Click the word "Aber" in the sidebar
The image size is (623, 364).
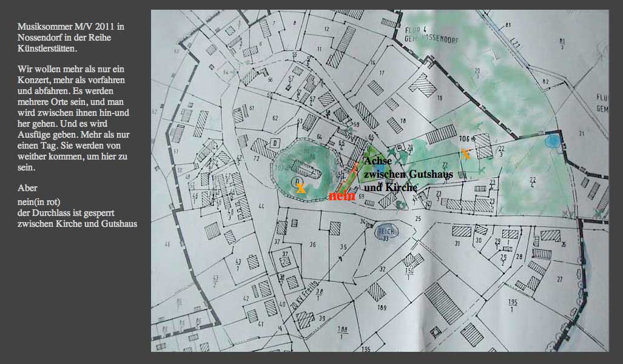(27, 187)
